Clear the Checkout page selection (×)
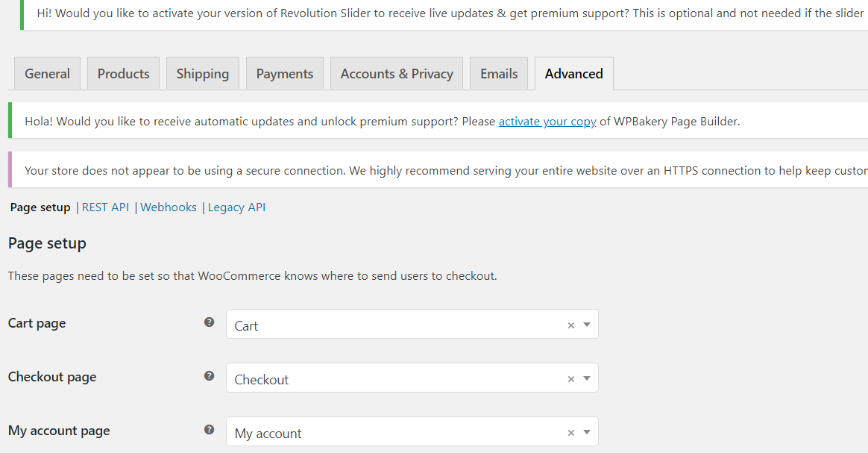This screenshot has width=868, height=453. [x=571, y=379]
